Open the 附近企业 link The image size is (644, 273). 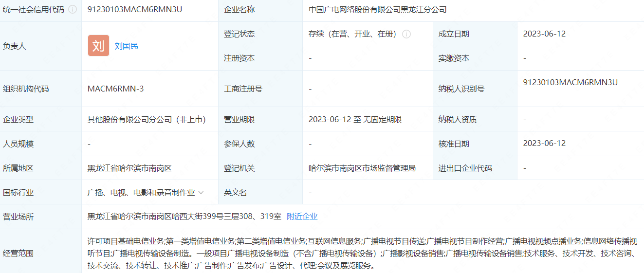(302, 217)
